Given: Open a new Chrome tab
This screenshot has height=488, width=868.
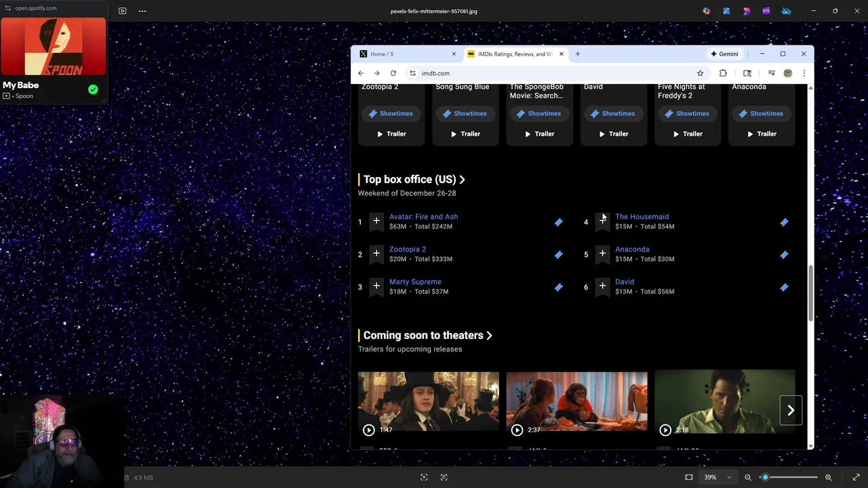Looking at the screenshot, I should pos(578,54).
